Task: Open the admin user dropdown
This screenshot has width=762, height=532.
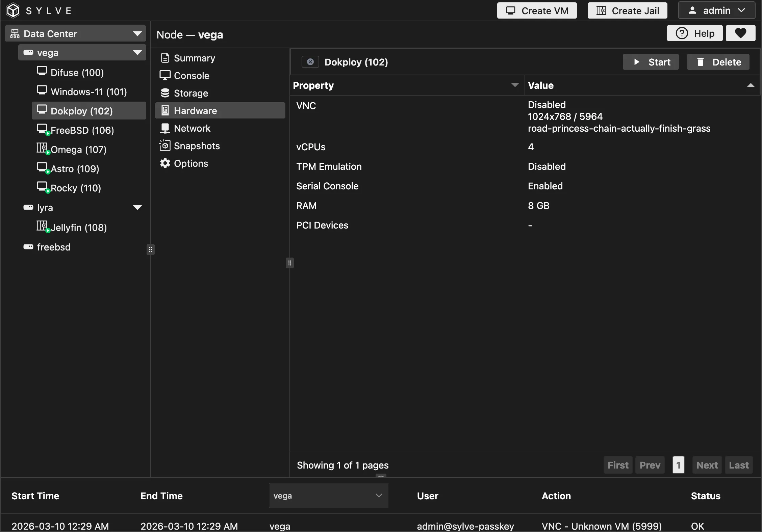Action: pyautogui.click(x=716, y=10)
